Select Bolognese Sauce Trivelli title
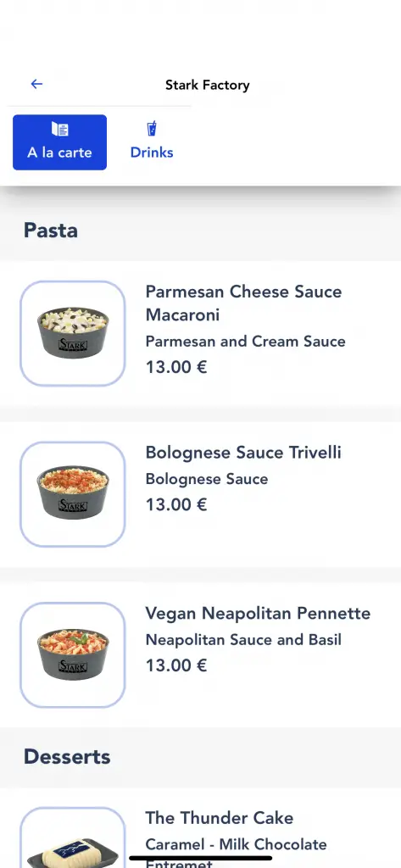The width and height of the screenshot is (401, 868). point(243,453)
